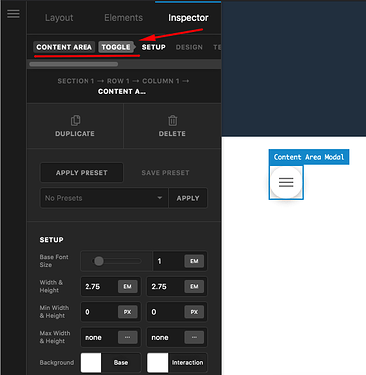Screen dimensions: 366x375
Task: Click the SAVE PRESET button
Action: 165,173
